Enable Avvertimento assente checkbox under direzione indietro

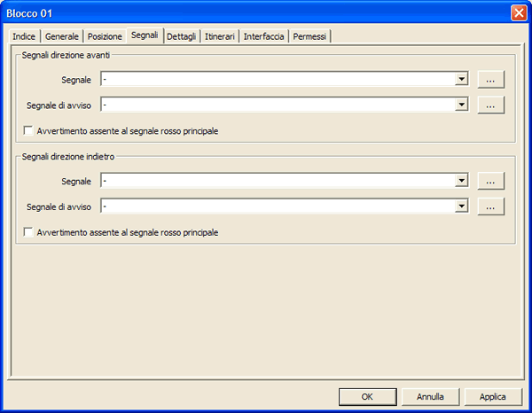[29, 232]
